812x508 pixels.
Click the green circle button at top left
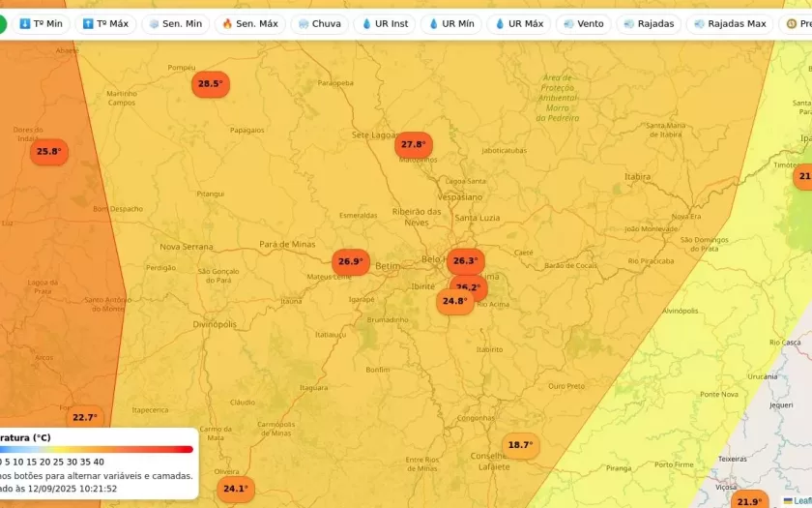pos(3,23)
